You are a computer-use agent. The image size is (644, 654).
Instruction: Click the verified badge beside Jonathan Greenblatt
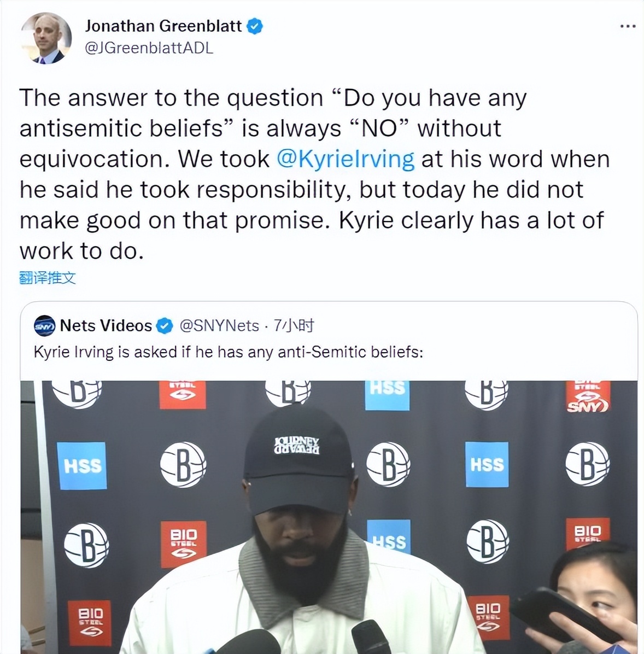click(254, 26)
